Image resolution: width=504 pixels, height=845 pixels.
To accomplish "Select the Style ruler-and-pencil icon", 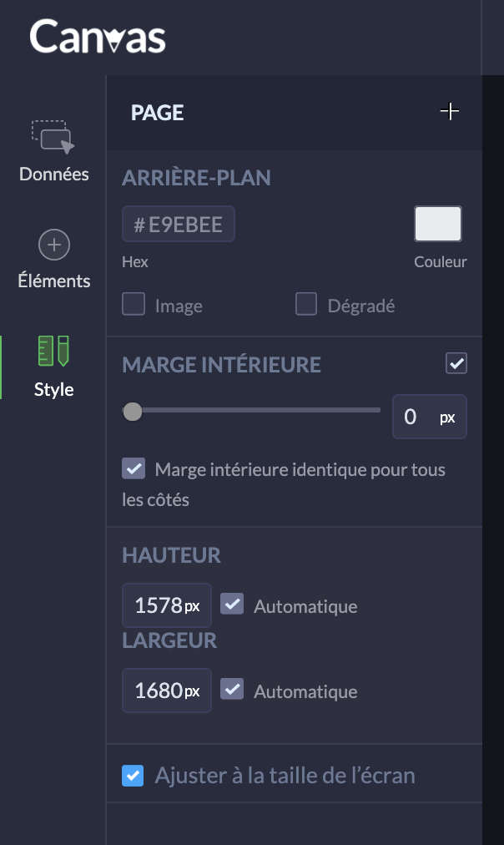I will point(53,352).
